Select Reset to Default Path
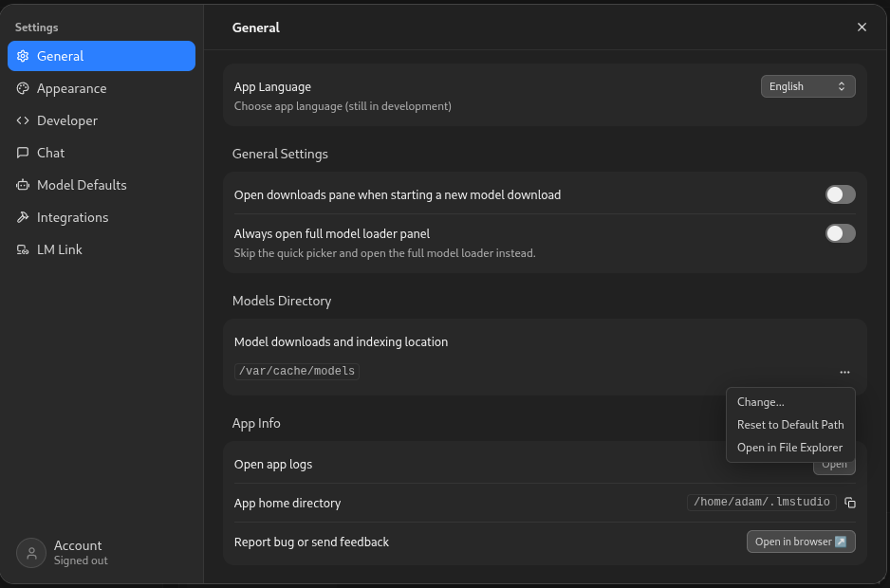Image resolution: width=890 pixels, height=588 pixels. click(x=790, y=425)
